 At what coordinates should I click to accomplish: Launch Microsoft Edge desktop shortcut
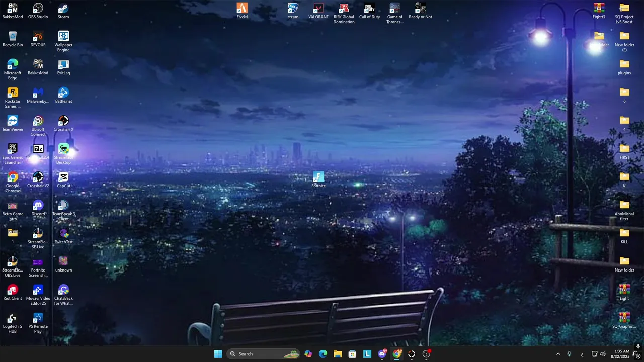coord(13,70)
